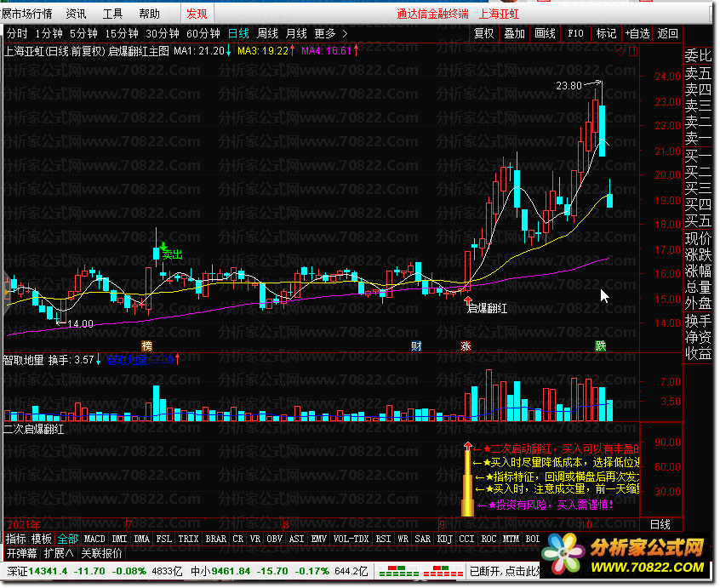The width and height of the screenshot is (720, 588).
Task: Select the DMI indicator
Action: (119, 539)
